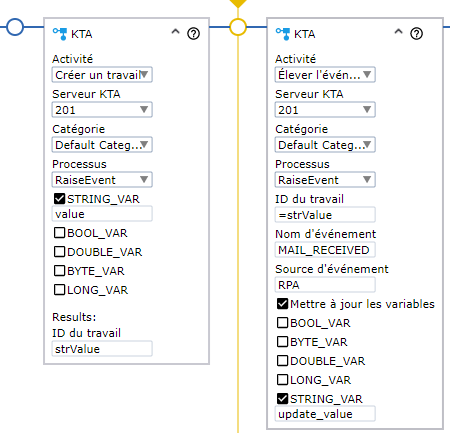Collapse the right KTA card with chevron
Viewport: 450px width, 433px height.
coord(398,32)
